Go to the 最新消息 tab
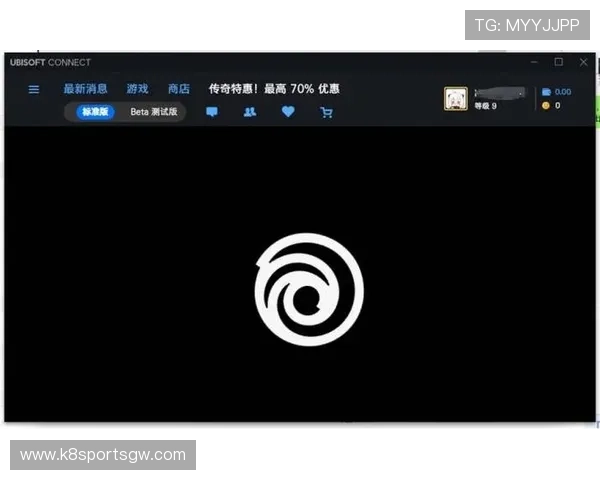The image size is (600, 480). click(85, 89)
